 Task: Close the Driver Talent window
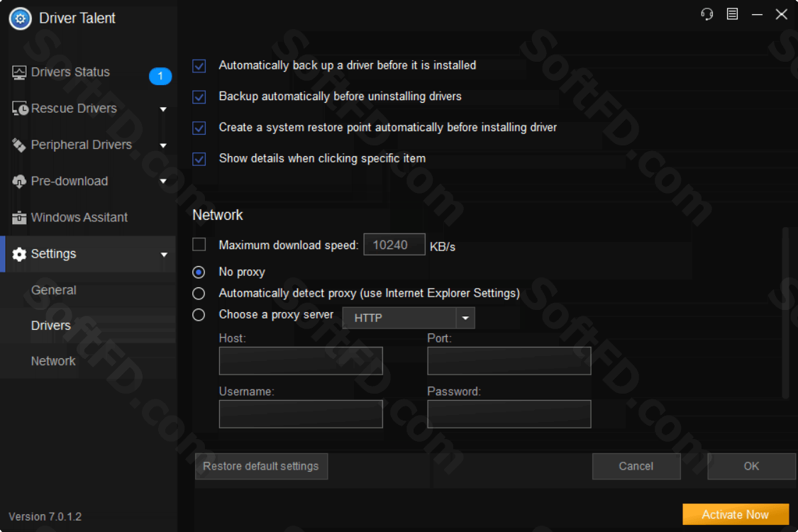pos(782,14)
